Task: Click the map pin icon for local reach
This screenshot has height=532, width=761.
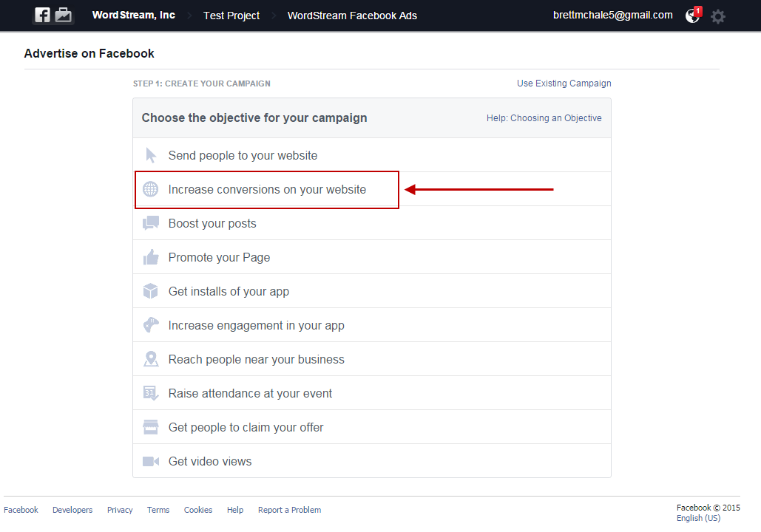Action: pyautogui.click(x=150, y=359)
